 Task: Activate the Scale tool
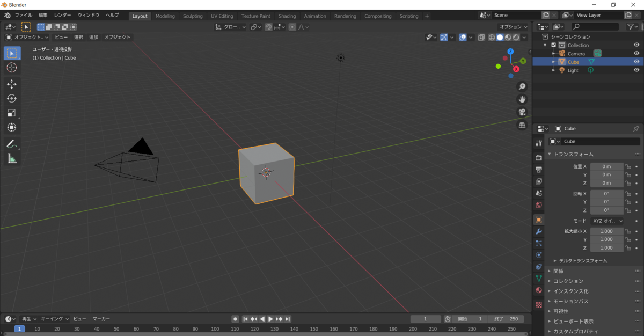tap(12, 113)
